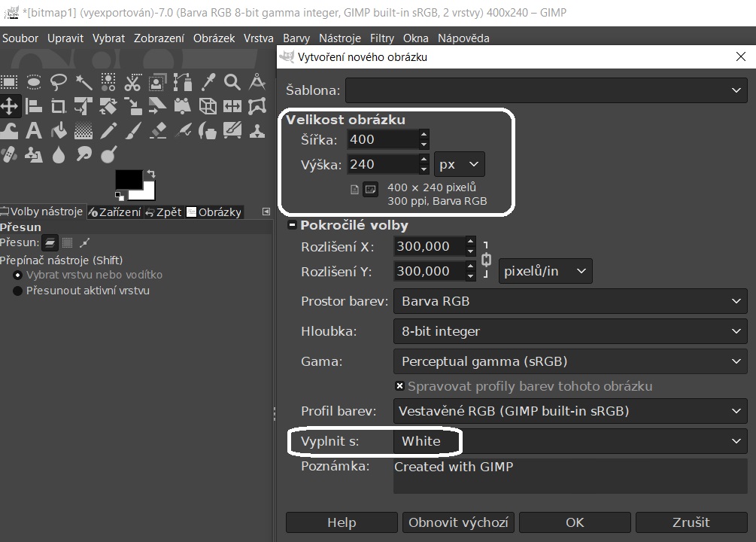Open the 'Vyplnit s' White dropdown

(570, 441)
